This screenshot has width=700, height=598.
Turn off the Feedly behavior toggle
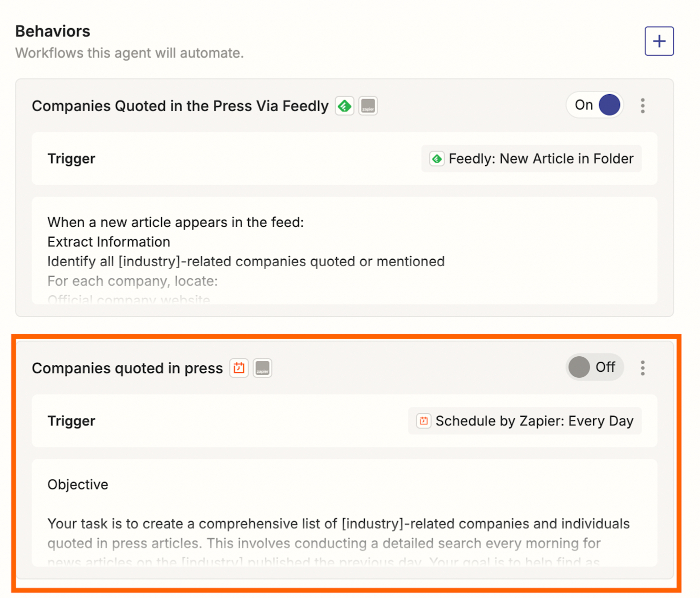point(595,105)
